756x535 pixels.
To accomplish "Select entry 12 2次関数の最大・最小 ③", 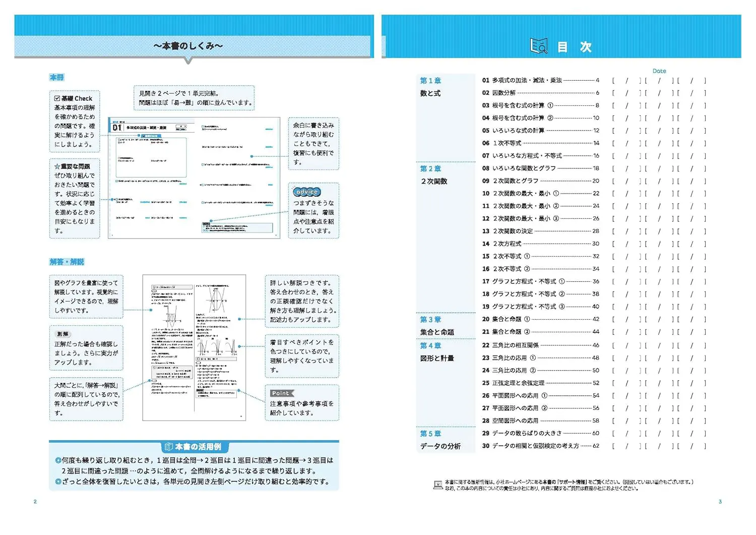I will (540, 219).
